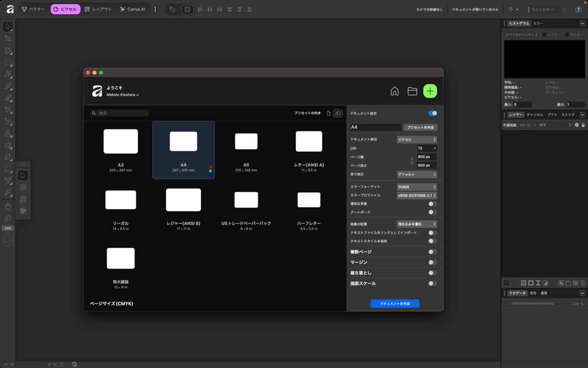Open the ドキュメント単位 dropdown showing ピクセル

(416, 140)
